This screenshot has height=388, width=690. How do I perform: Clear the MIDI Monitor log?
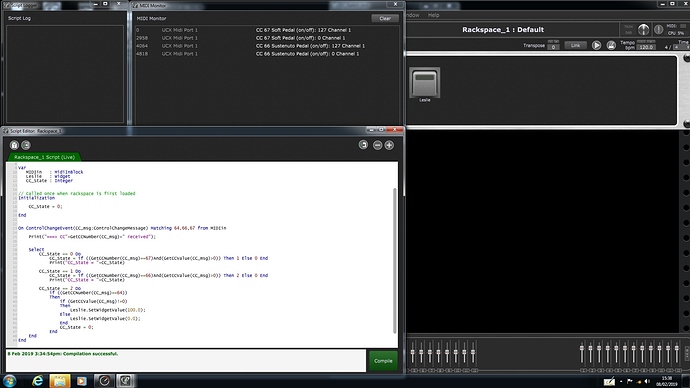(385, 18)
